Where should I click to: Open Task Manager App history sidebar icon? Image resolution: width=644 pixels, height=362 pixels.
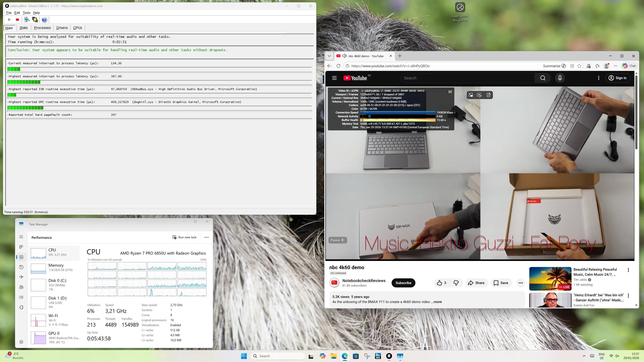pos(21,267)
